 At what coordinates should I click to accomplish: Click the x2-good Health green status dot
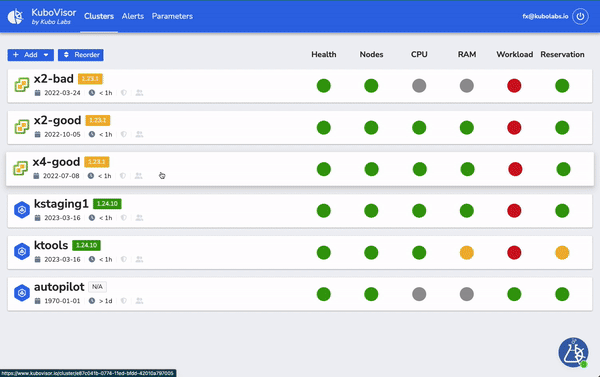click(x=324, y=127)
